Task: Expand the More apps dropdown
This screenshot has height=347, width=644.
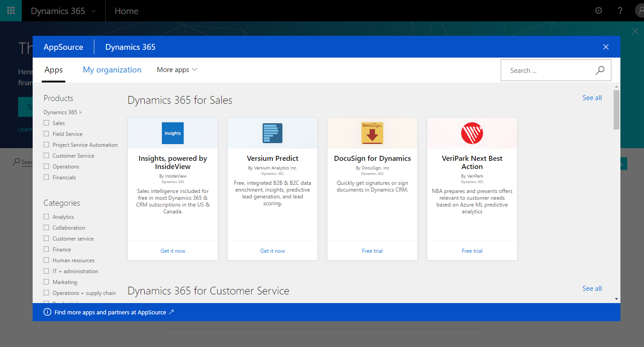Action: (x=177, y=70)
